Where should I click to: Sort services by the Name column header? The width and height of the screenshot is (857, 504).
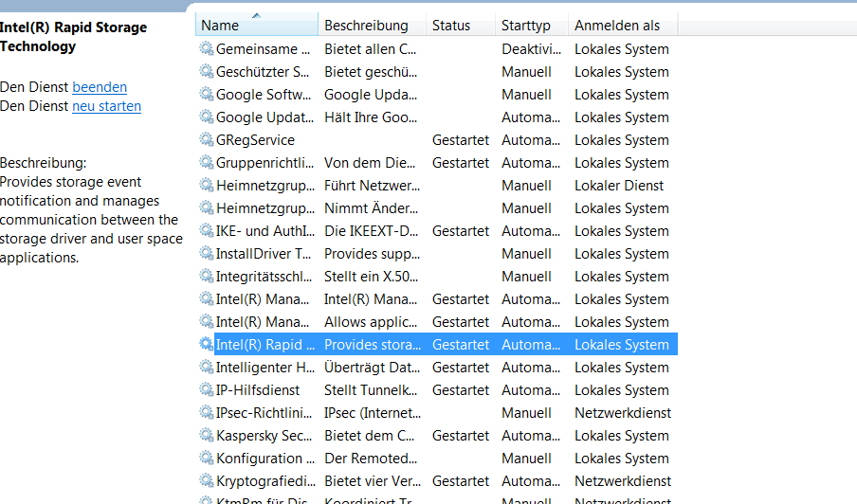(256, 26)
